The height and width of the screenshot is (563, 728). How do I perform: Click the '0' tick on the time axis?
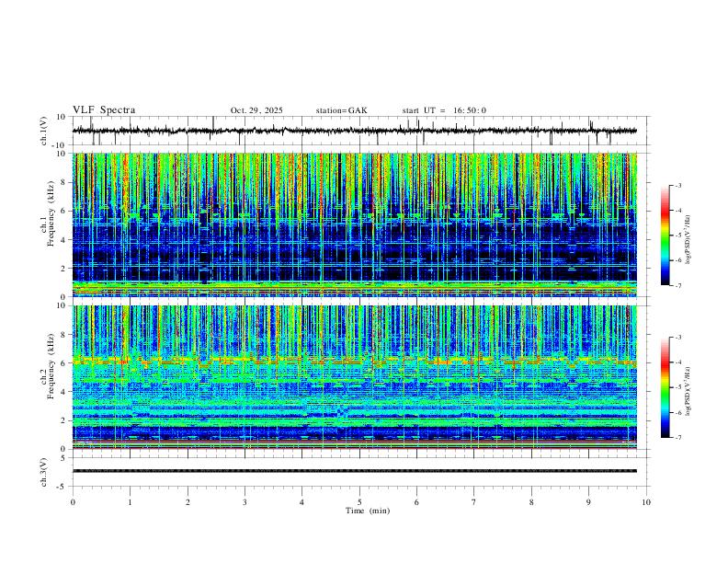click(x=73, y=502)
